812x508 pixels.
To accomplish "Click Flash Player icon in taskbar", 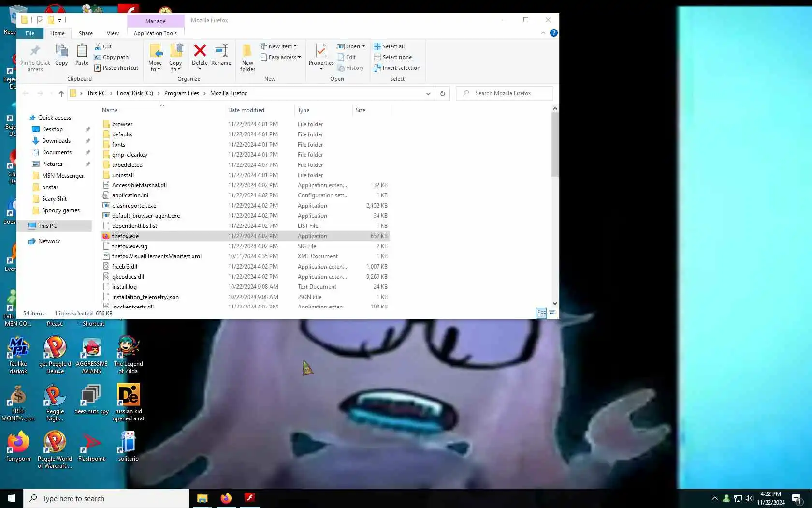I will tap(249, 498).
